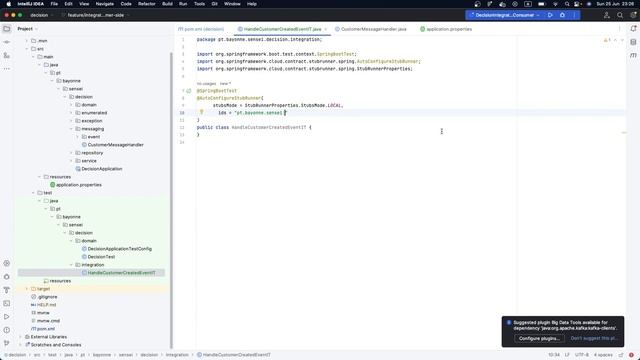Screen dimensions: 640x360
Task: Expand the repository package
Action: pos(71,153)
